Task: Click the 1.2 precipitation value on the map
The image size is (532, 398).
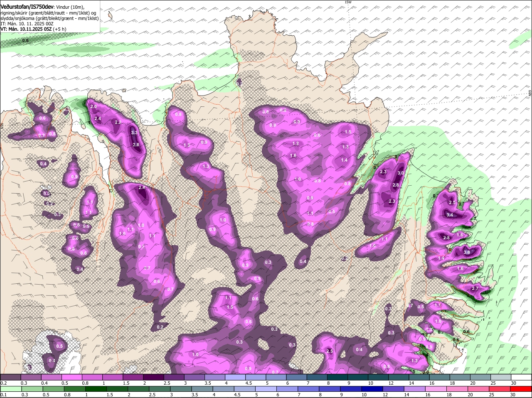Action: coord(296,143)
